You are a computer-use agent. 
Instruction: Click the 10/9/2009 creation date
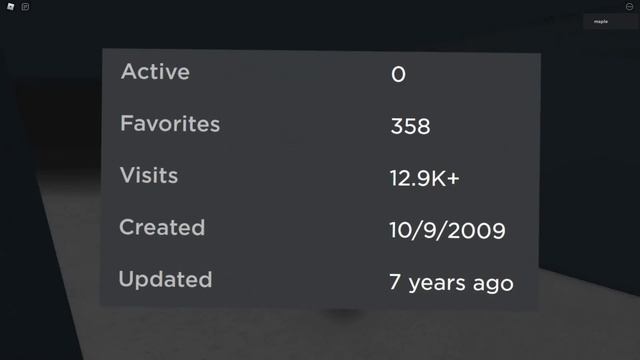447,231
